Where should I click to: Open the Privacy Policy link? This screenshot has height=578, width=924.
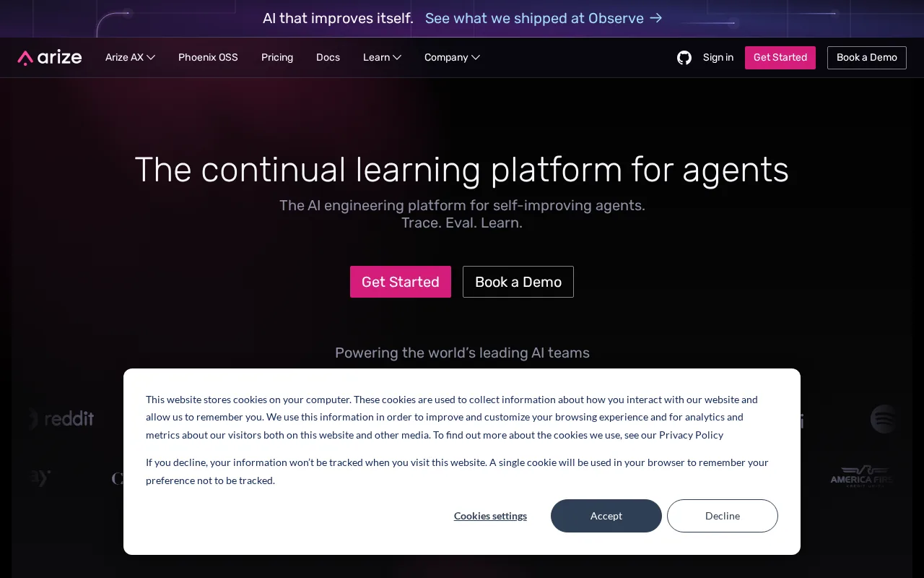tap(691, 435)
